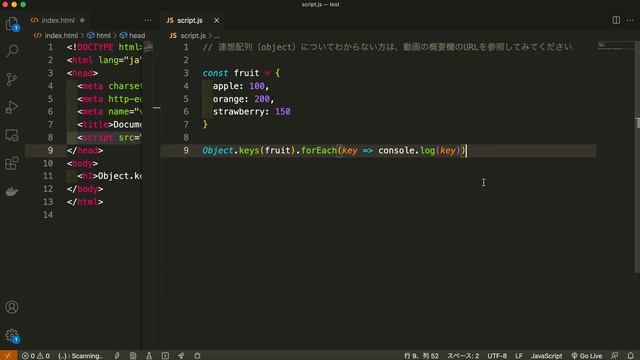Show errors and warnings count
Image resolution: width=640 pixels, height=360 pixels.
36,356
